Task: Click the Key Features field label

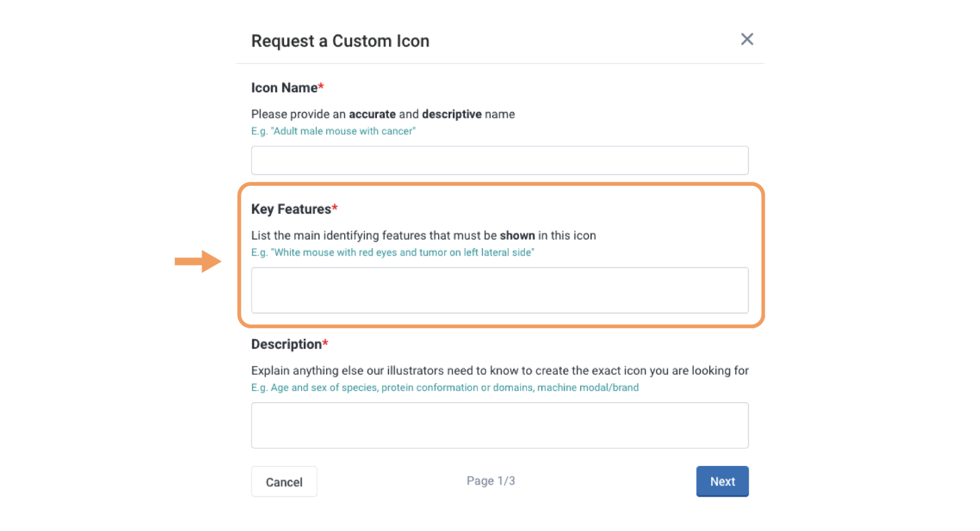Action: click(291, 209)
